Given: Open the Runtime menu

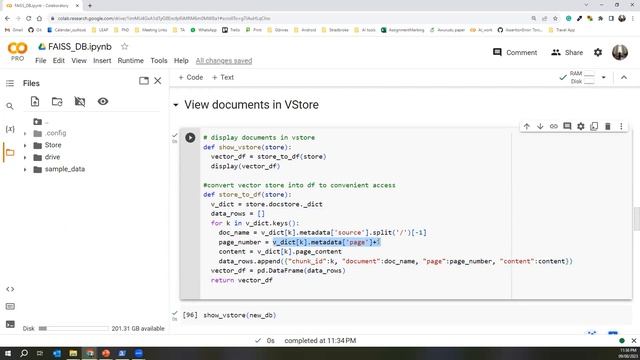Looking at the screenshot, I should 131,60.
